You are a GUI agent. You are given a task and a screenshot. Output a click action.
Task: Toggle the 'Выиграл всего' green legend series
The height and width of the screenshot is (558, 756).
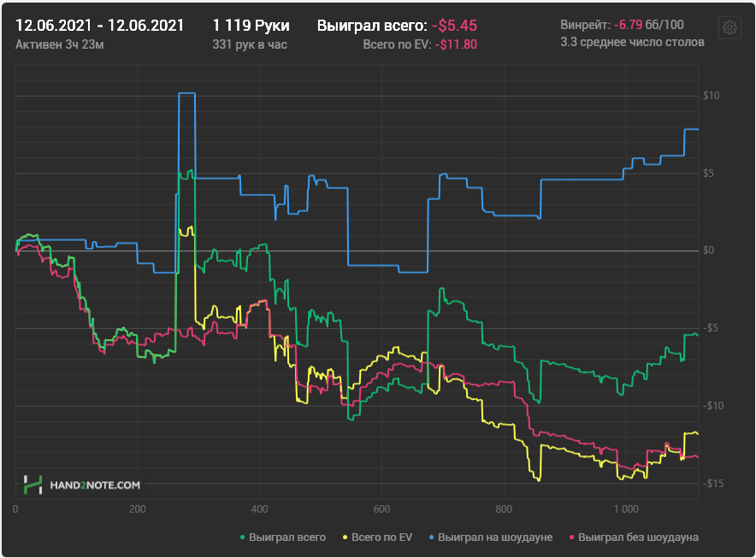[x=283, y=537]
